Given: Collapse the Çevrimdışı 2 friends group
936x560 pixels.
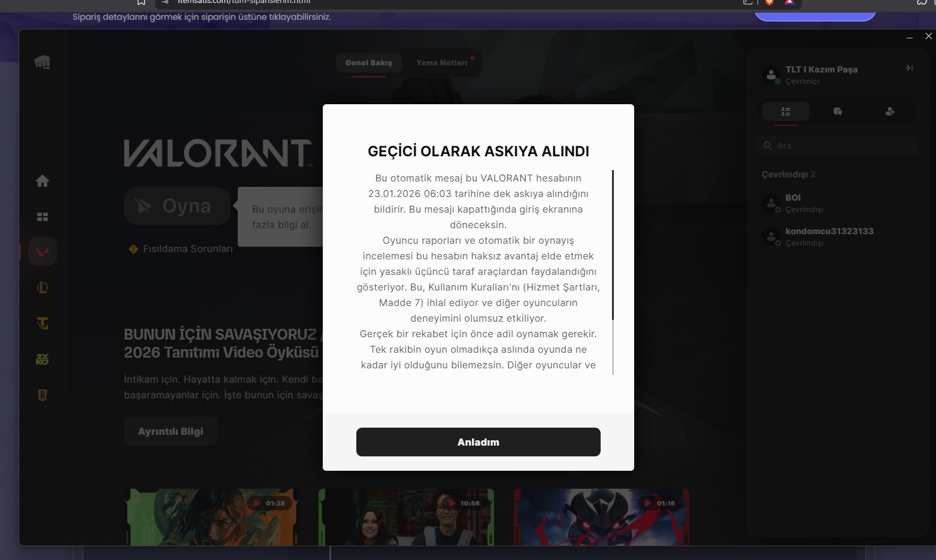Looking at the screenshot, I should 789,174.
